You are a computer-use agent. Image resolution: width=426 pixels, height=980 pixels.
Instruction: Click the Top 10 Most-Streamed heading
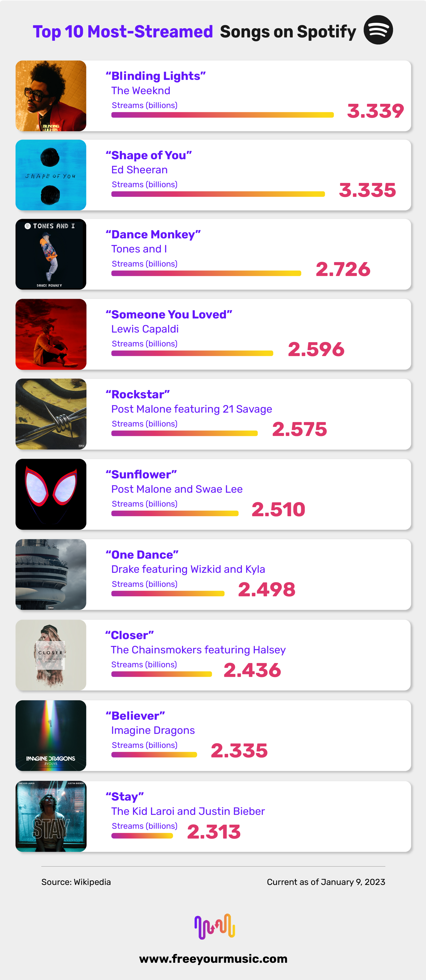pyautogui.click(x=123, y=32)
